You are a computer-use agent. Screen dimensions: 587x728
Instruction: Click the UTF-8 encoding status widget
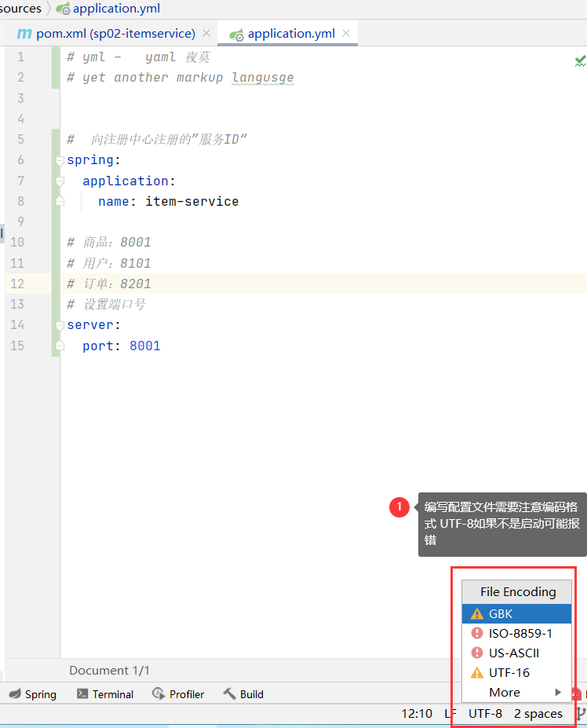click(x=485, y=714)
